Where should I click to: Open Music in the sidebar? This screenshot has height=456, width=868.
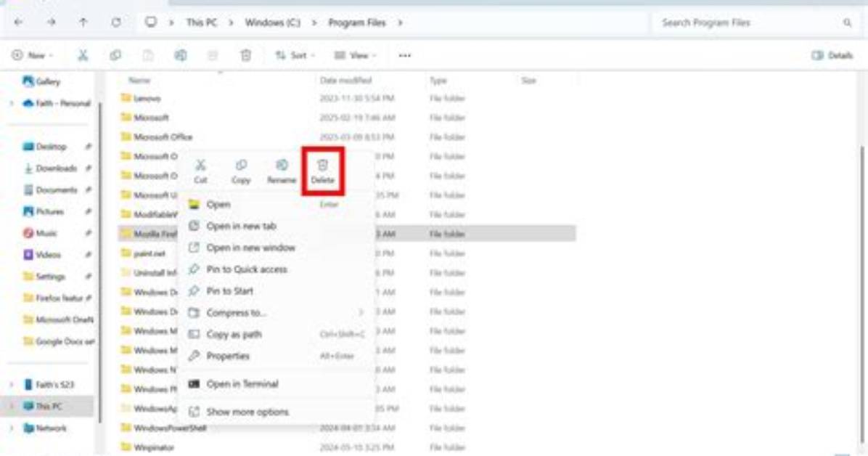pos(40,232)
